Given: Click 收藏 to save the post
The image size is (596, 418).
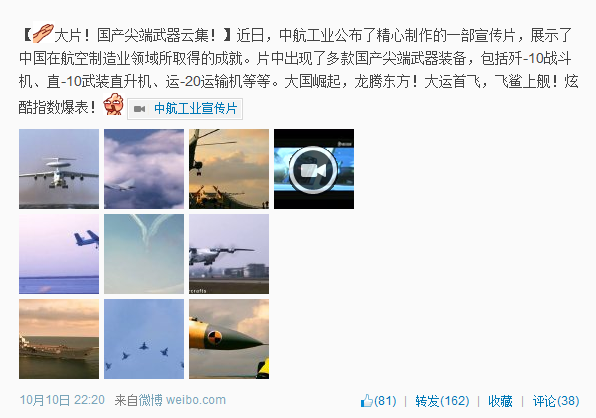Looking at the screenshot, I should [500, 401].
